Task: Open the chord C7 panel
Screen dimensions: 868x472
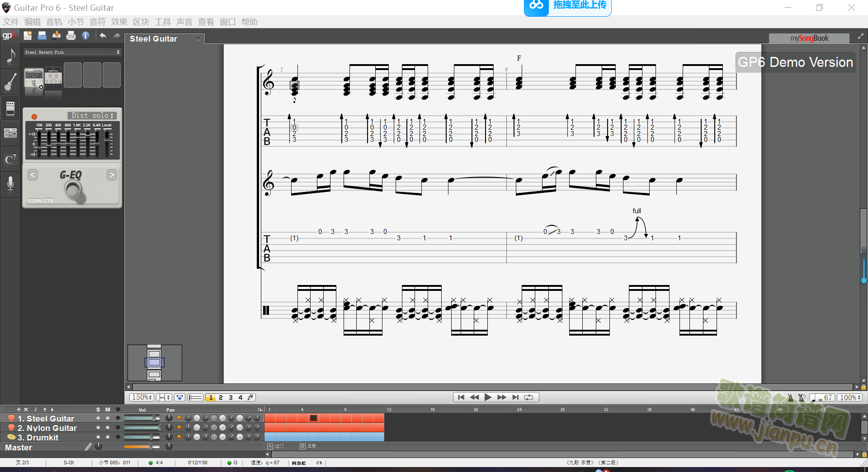Action: point(10,159)
